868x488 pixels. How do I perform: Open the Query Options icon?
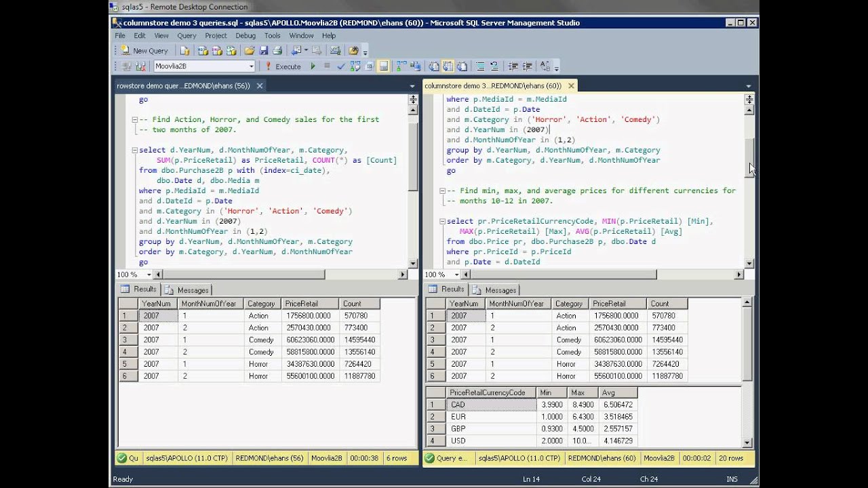[369, 66]
